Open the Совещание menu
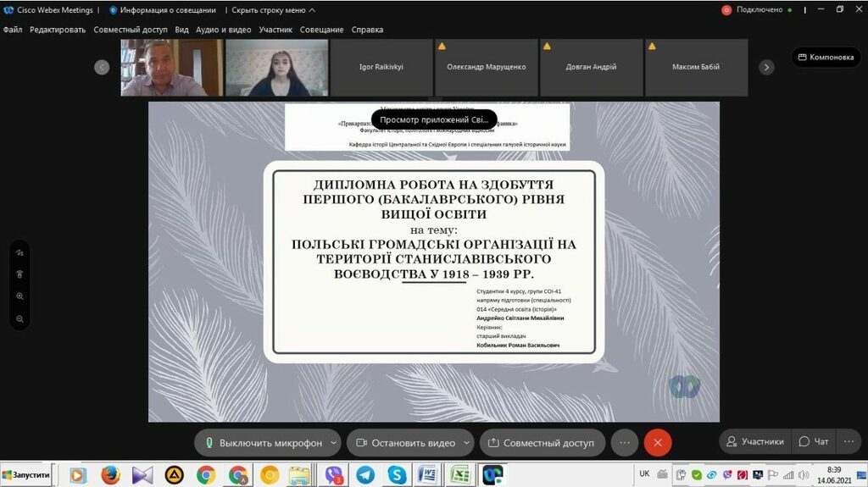Image resolution: width=868 pixels, height=487 pixels. 321,30
